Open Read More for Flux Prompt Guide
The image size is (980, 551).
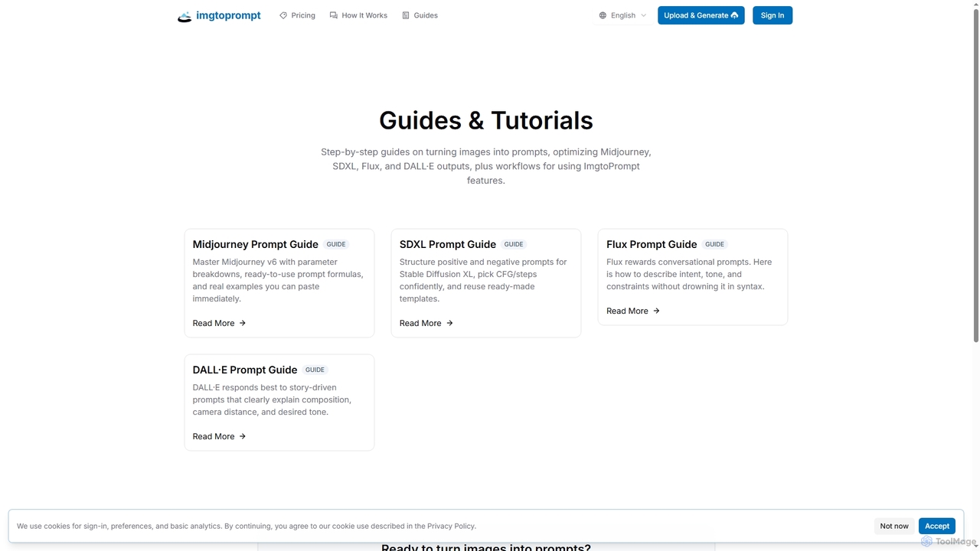(633, 311)
